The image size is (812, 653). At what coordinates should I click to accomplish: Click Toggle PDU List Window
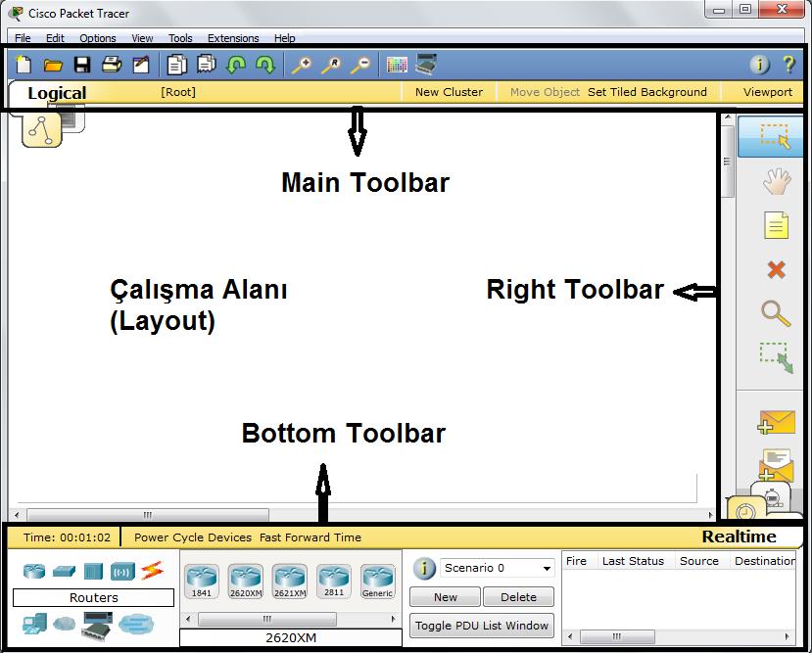pyautogui.click(x=482, y=626)
